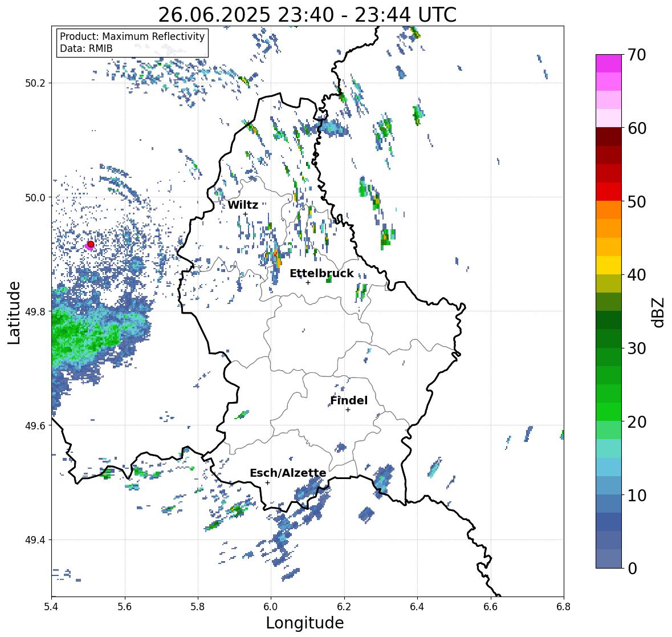Screen dimensions: 672x637
Task: Click longitude tick 5.8
Action: (x=198, y=607)
